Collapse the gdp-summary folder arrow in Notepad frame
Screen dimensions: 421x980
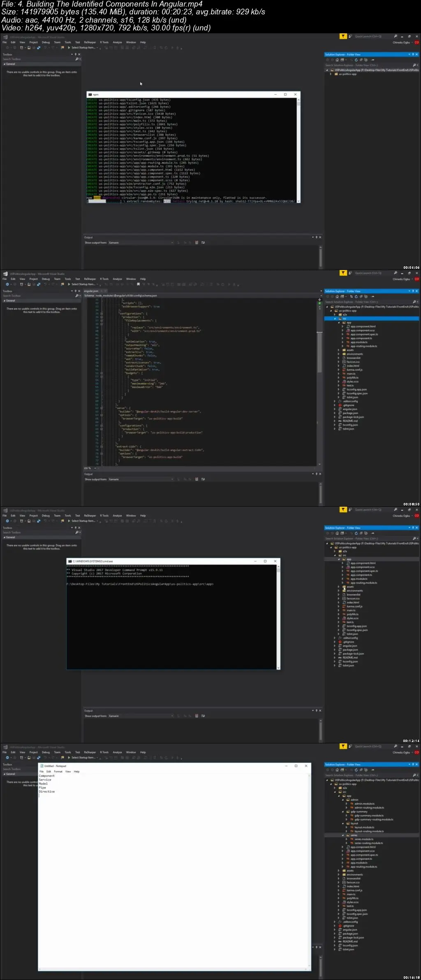pos(343,812)
